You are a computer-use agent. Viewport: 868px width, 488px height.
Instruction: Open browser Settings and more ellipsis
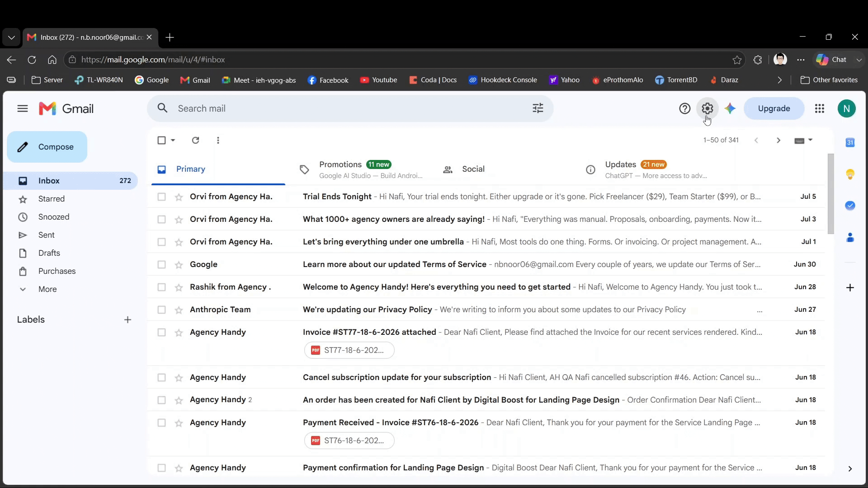point(801,60)
